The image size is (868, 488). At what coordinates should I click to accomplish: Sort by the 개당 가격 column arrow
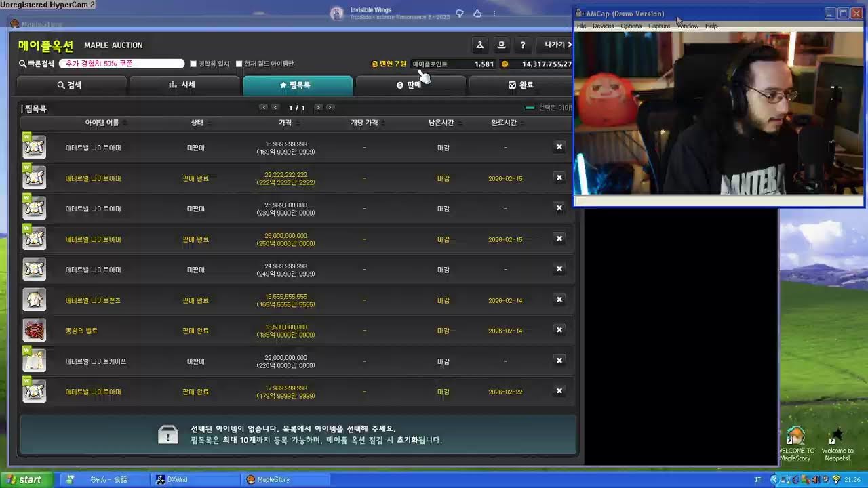pyautogui.click(x=384, y=123)
